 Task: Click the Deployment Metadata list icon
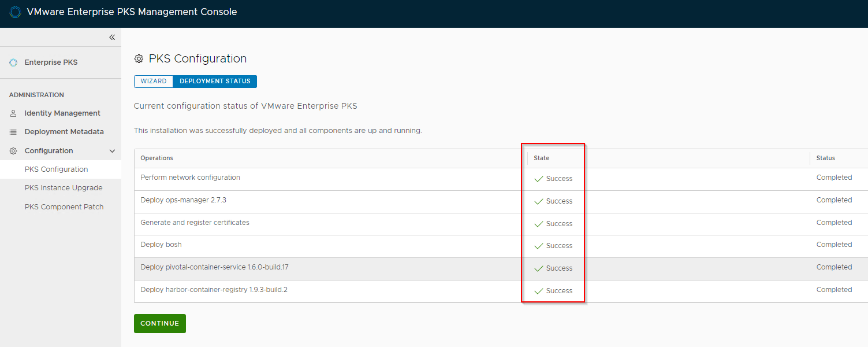(x=13, y=132)
